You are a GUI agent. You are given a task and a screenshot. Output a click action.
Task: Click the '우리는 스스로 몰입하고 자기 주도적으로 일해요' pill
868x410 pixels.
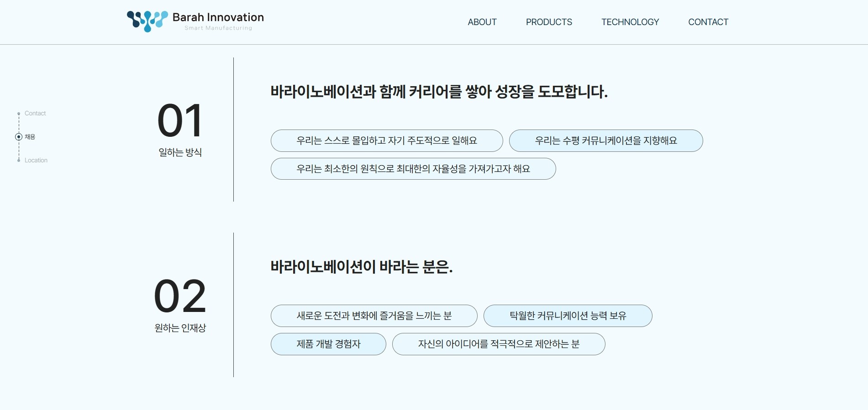point(387,141)
